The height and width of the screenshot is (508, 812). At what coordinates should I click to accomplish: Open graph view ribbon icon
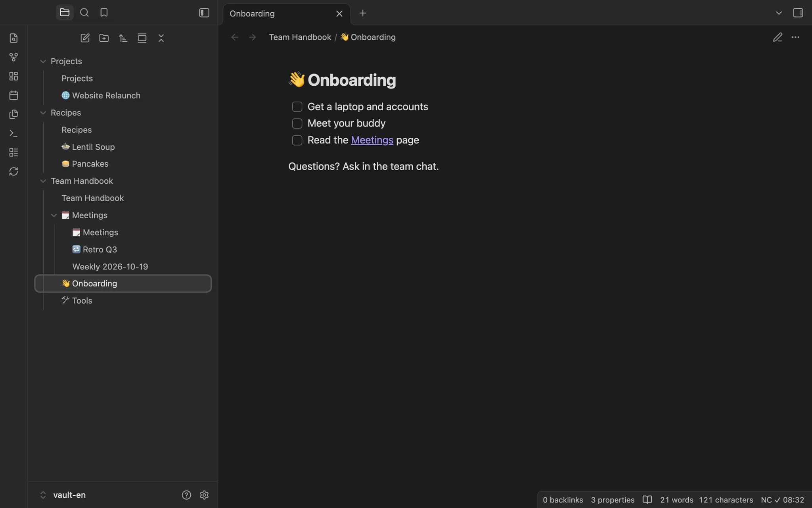click(13, 57)
